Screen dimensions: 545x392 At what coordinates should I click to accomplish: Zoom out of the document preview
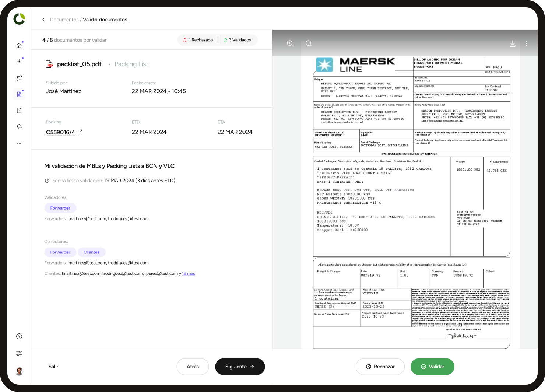[309, 43]
